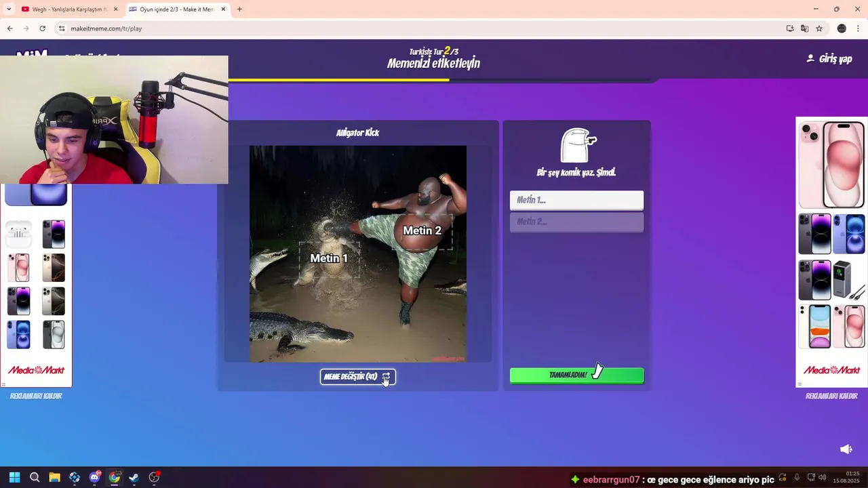The image size is (868, 488).
Task: Click the left MediaMarkt ad logo
Action: point(36,370)
